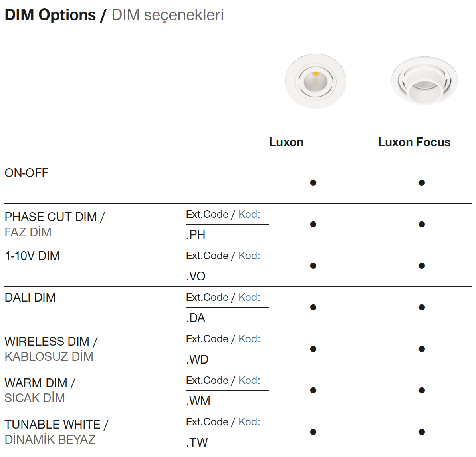The height and width of the screenshot is (457, 476).
Task: Click the Phase Cut Dim dot for Luxon
Action: coord(313,224)
